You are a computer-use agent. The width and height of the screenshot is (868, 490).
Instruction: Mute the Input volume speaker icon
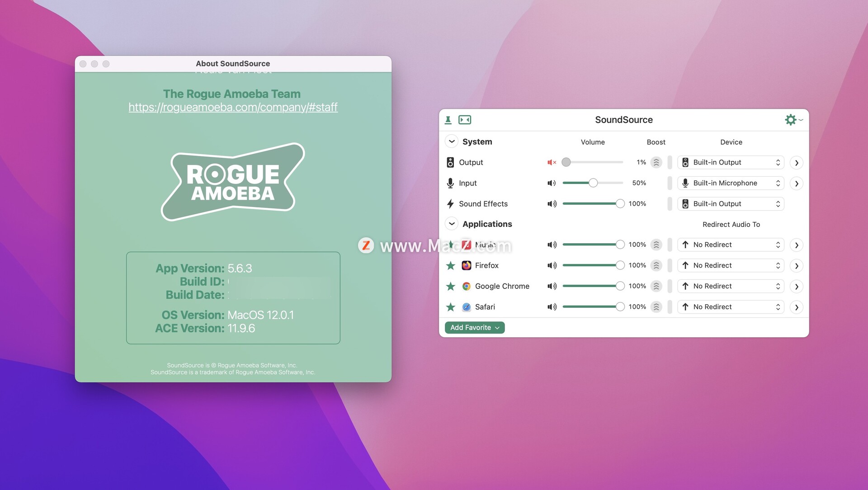[552, 183]
